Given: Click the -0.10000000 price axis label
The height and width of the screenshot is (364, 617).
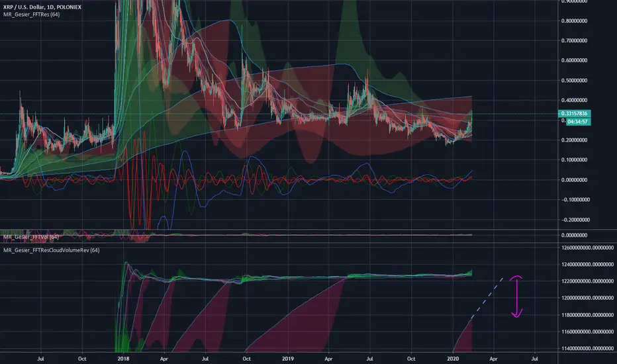Looking at the screenshot, I should 575,200.
